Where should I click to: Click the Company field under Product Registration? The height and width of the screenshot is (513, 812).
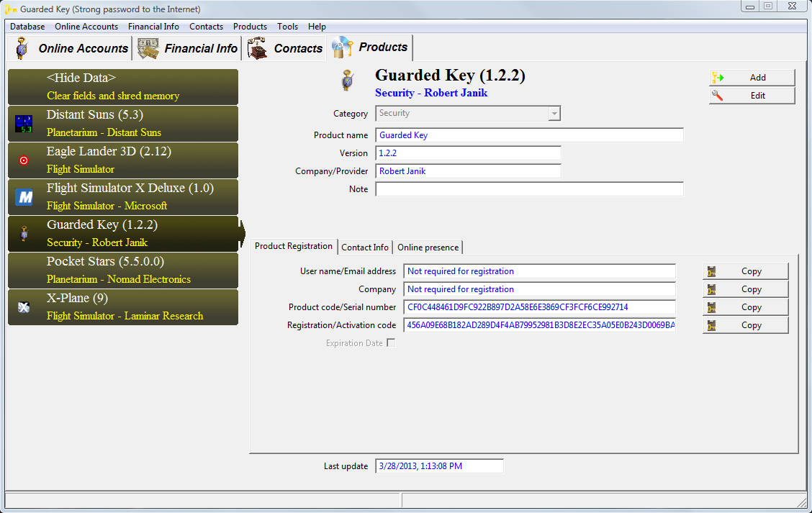540,289
